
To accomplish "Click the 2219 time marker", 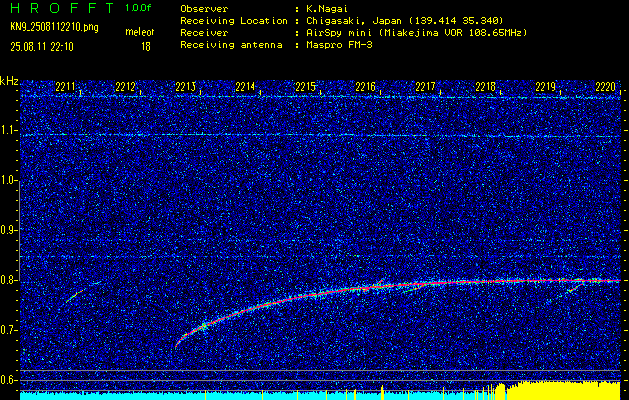I will click(x=546, y=87).
